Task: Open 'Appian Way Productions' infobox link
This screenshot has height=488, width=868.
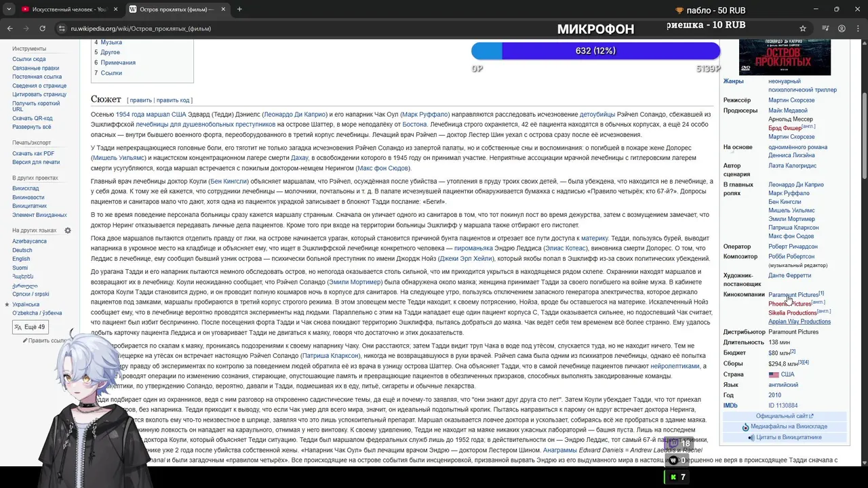Action: point(800,321)
